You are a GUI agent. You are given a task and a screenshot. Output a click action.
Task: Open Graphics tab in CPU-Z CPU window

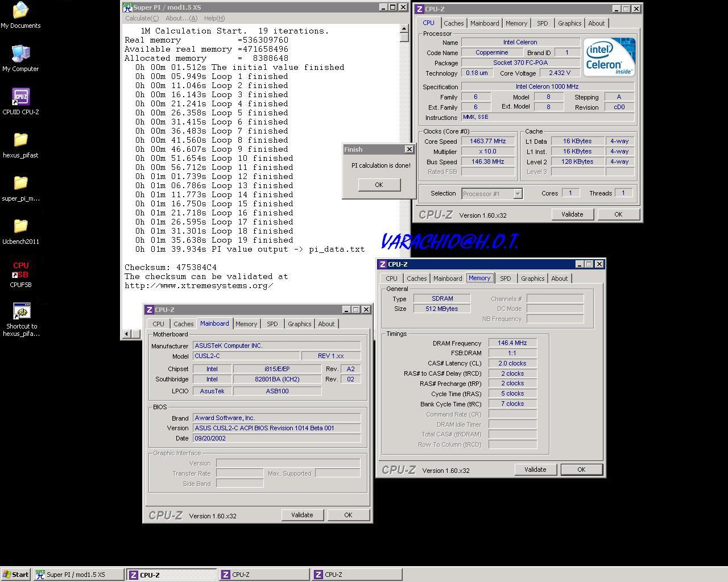[x=569, y=23]
